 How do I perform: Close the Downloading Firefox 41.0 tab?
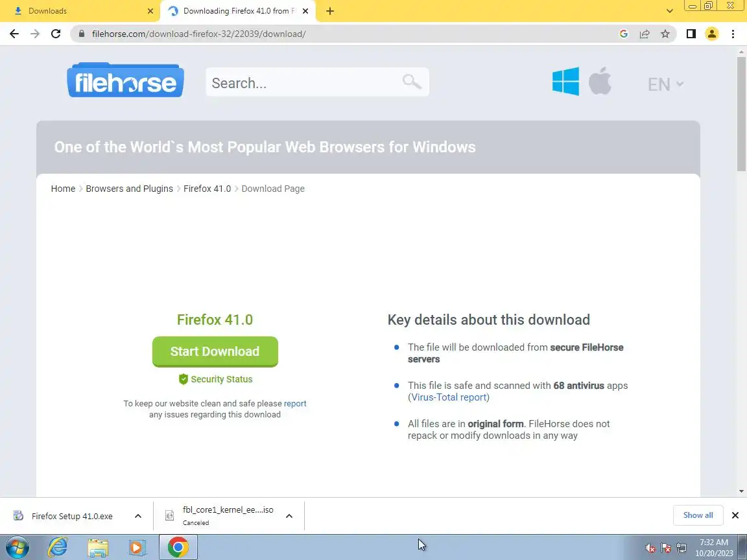(305, 11)
